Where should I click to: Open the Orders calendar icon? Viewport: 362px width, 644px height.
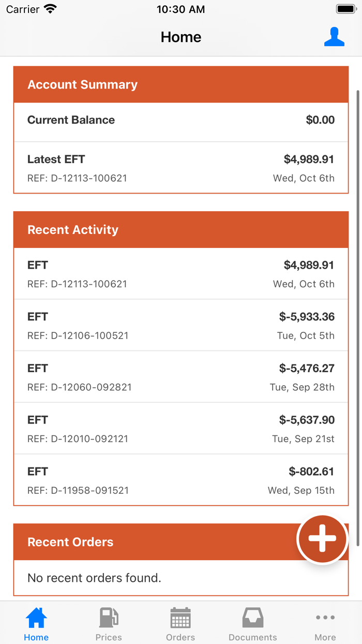pos(180,617)
